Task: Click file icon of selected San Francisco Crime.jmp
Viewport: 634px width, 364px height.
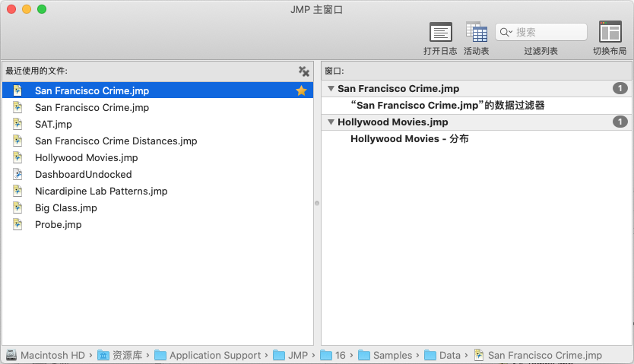Action: click(17, 90)
